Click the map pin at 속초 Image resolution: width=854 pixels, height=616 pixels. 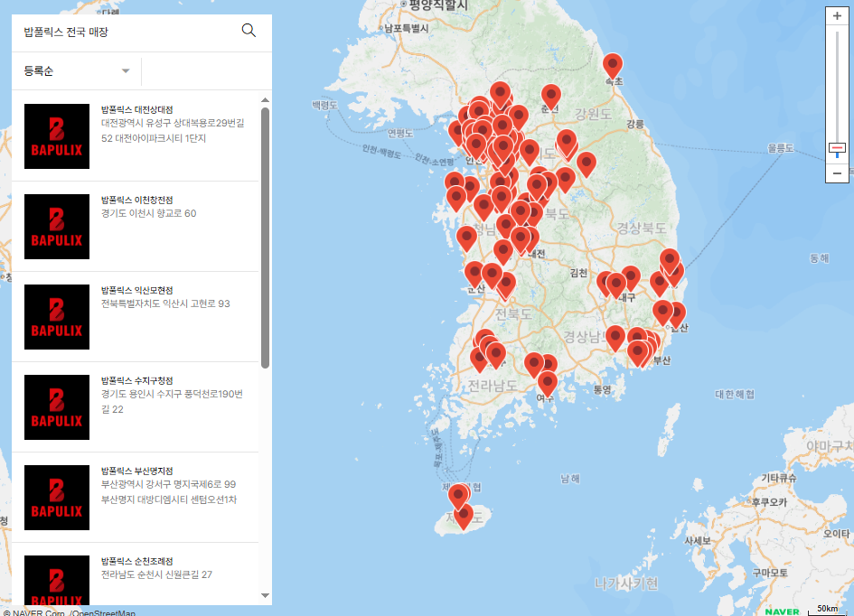(x=613, y=65)
